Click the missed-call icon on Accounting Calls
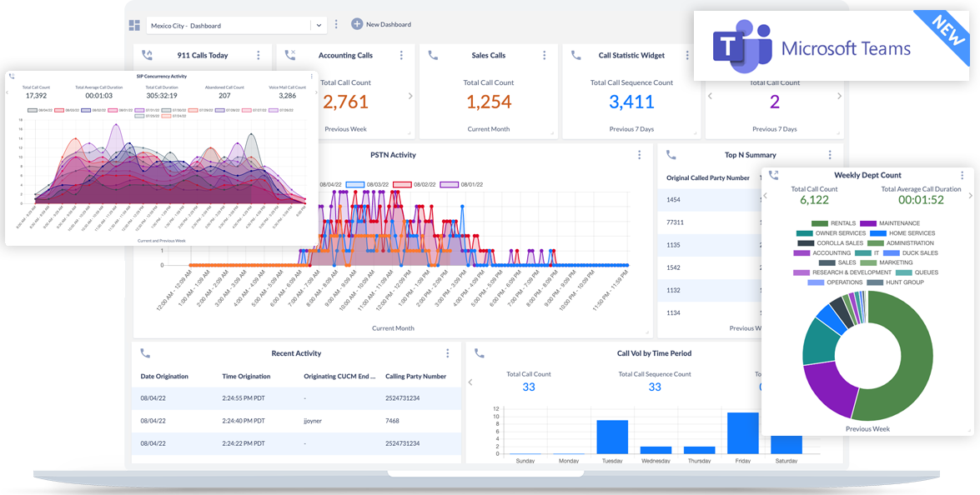Viewport: 980px width, 495px height. tap(290, 55)
